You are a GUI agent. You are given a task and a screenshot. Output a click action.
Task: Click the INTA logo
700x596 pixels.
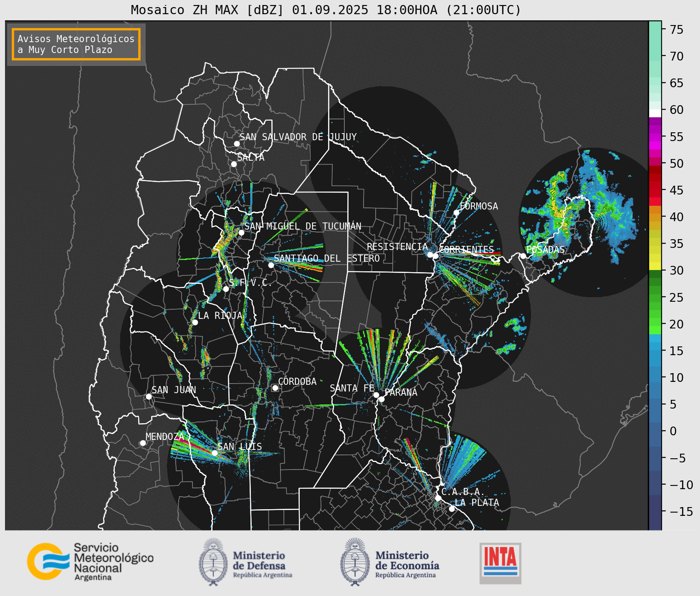pos(500,563)
